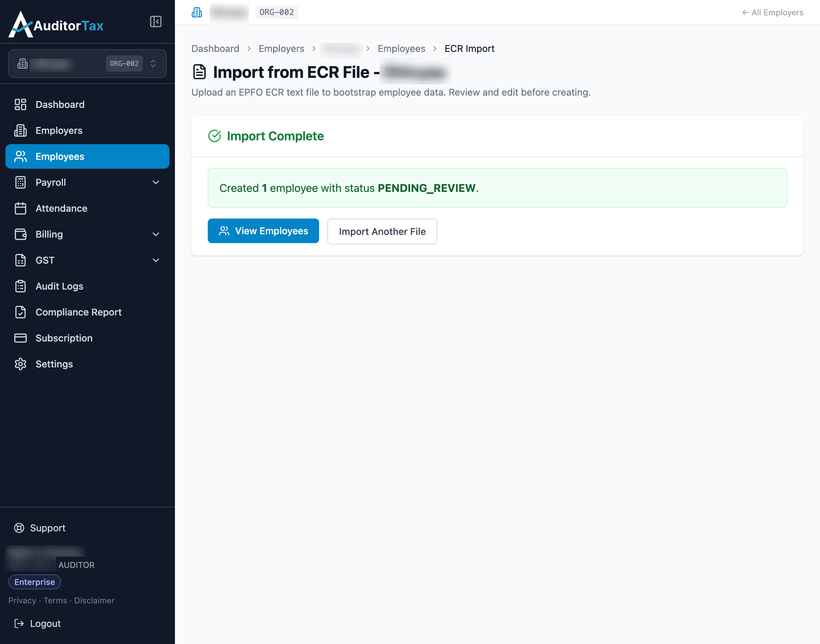Screen dimensions: 820x644
Task: Click the Support lifebuoy icon
Action: [x=19, y=528]
